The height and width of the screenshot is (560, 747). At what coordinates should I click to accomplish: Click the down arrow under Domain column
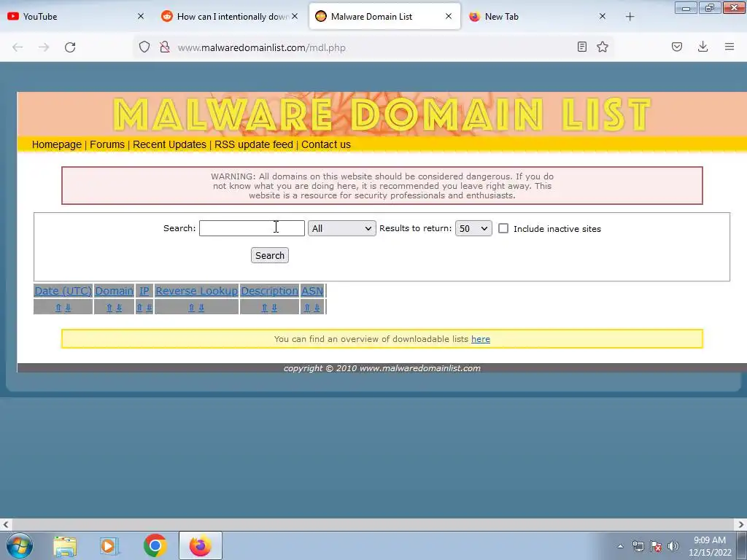pos(119,308)
